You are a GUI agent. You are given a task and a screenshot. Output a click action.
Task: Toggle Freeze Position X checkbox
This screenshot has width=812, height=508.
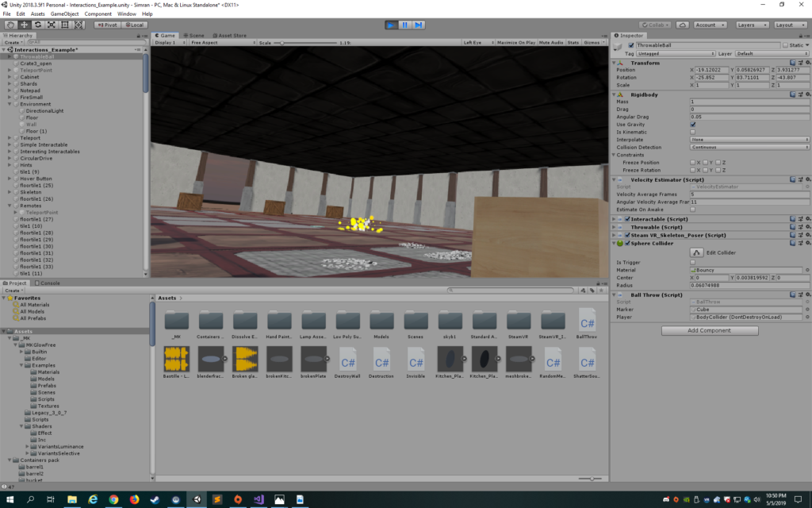693,163
